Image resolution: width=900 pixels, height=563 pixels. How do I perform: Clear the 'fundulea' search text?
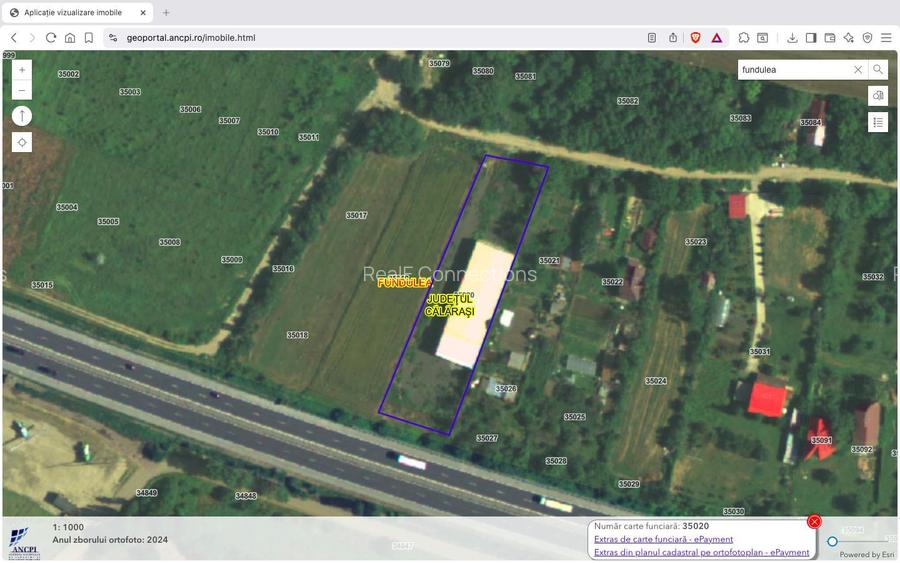(857, 70)
